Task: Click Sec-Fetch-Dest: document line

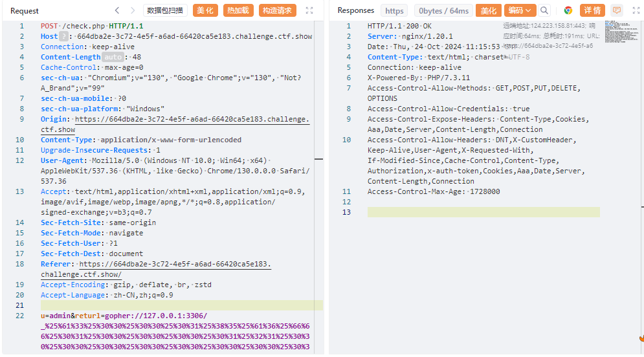Action: (x=92, y=254)
